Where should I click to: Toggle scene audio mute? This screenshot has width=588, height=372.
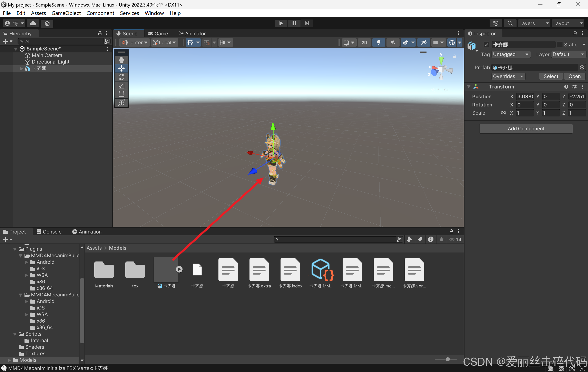point(393,42)
